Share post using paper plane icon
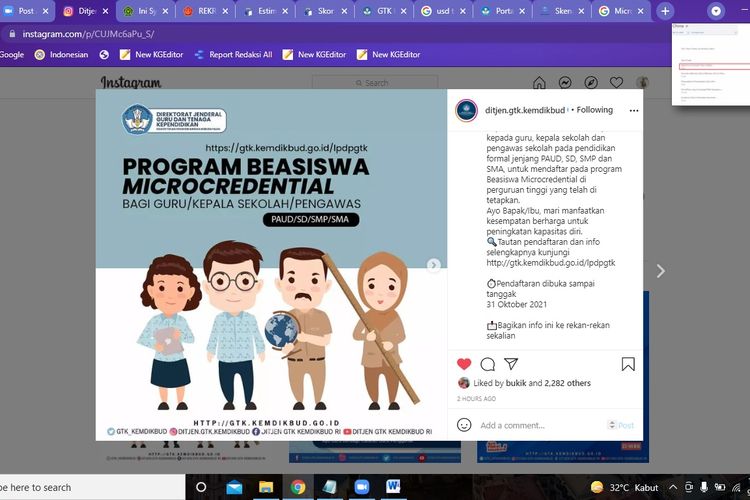 pyautogui.click(x=511, y=364)
